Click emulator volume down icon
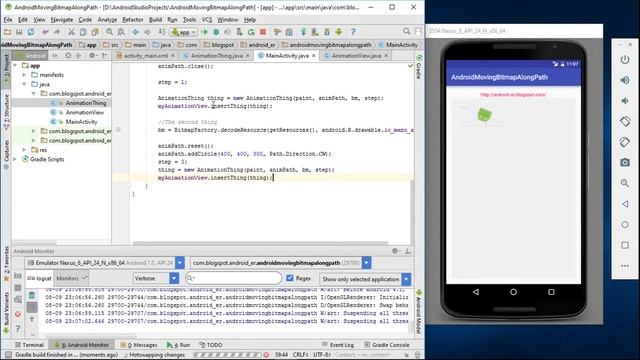The height and width of the screenshot is (360, 640). (625, 101)
